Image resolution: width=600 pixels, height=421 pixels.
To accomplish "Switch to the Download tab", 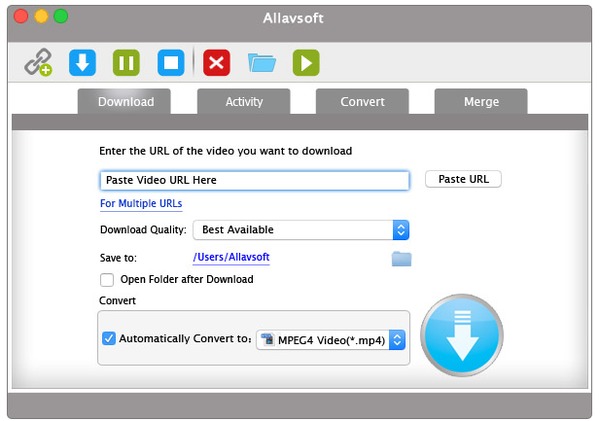I will pos(124,101).
